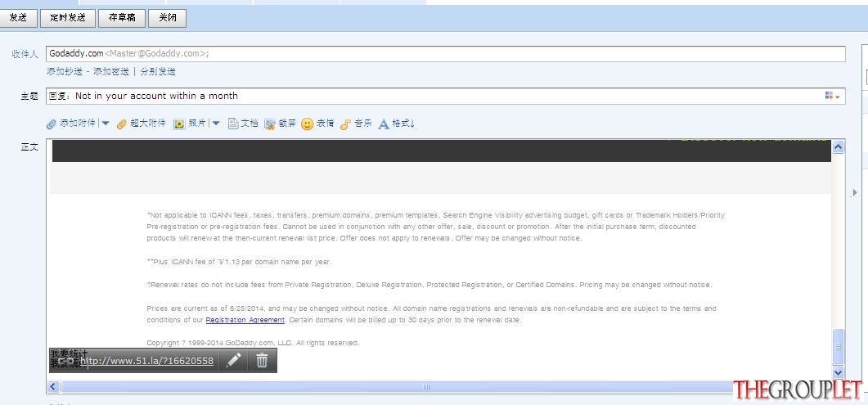
Task: Click the chain link icon in popup
Action: click(x=66, y=361)
